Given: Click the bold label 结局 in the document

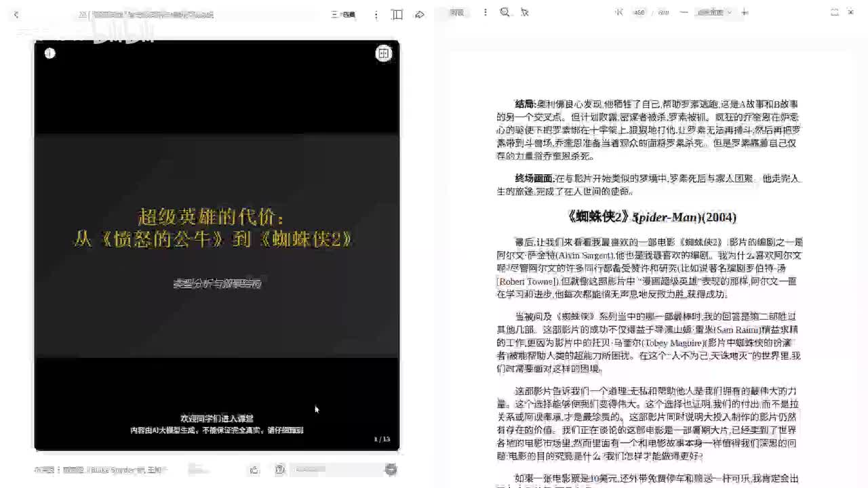Looking at the screenshot, I should (x=525, y=104).
